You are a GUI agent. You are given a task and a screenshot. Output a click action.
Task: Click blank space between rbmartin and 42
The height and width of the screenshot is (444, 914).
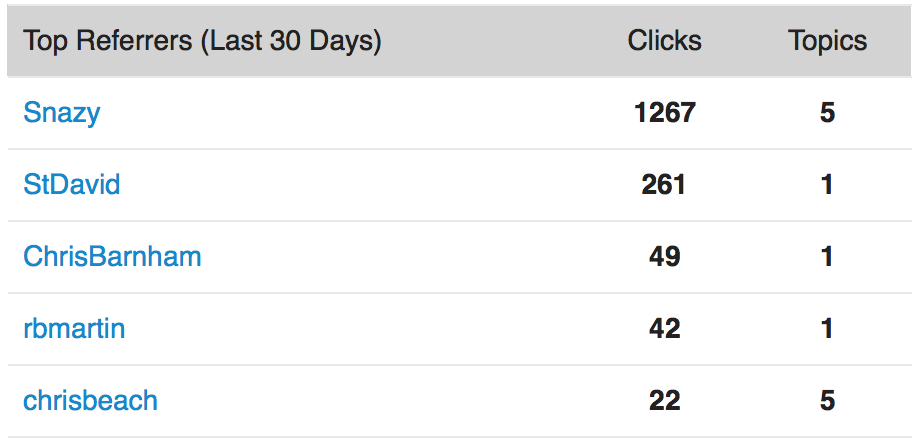[x=380, y=329]
